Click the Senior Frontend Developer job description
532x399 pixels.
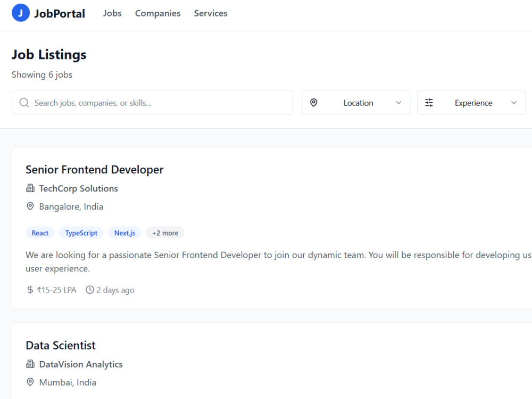coord(279,262)
